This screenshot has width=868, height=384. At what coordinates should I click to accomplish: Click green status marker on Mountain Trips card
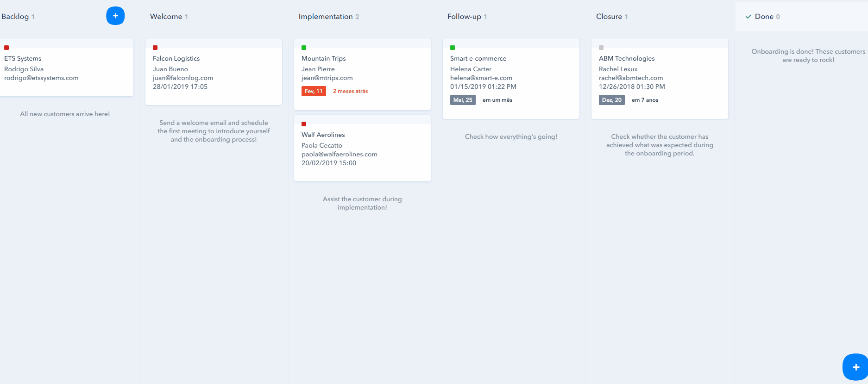304,48
